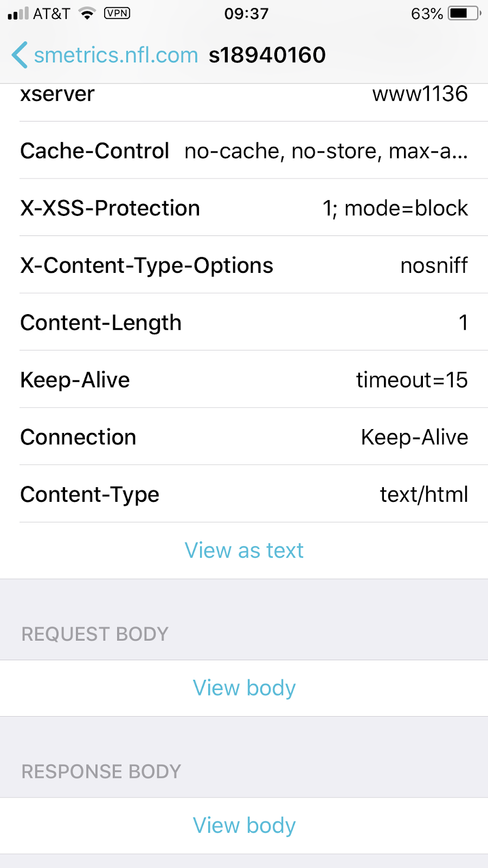
Task: Tap the back chevron icon
Action: [x=20, y=55]
